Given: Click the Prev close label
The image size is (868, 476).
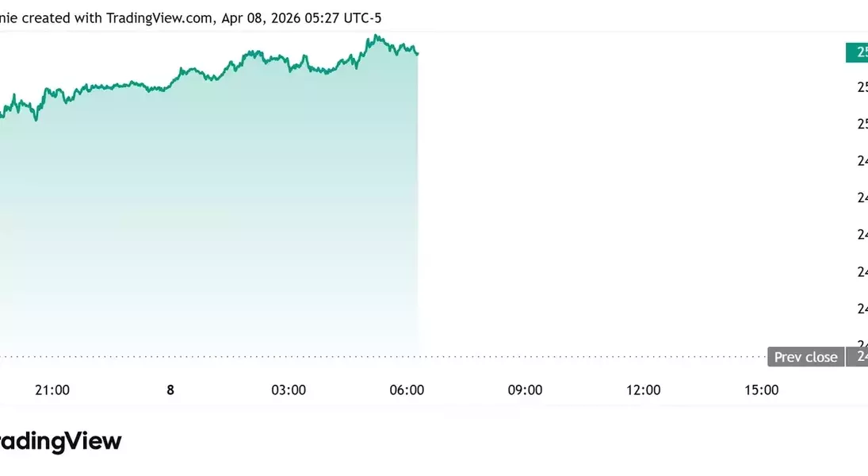Looking at the screenshot, I should point(805,357).
